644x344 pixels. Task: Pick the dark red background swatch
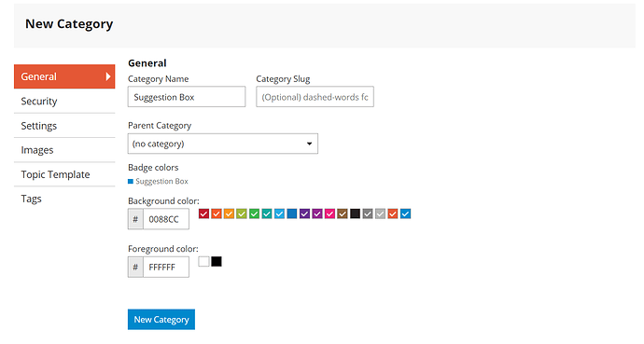coord(203,213)
